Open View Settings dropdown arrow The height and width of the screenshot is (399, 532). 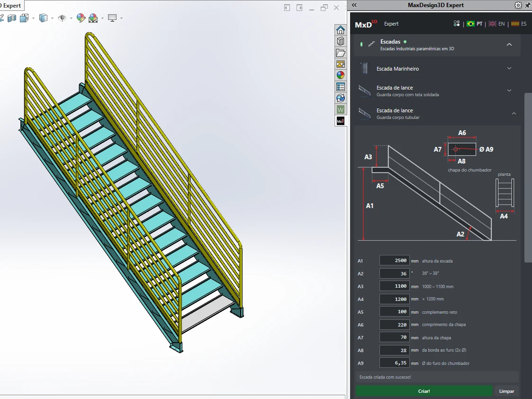point(121,18)
